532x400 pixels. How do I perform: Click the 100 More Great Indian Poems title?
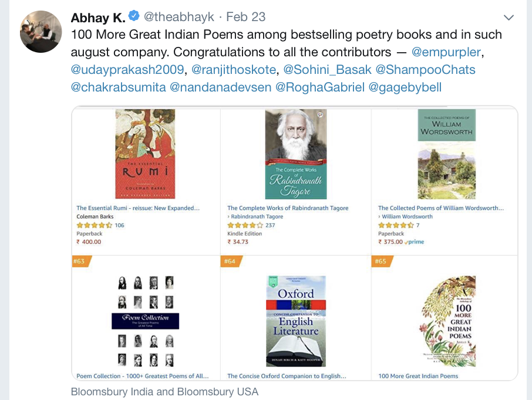tap(418, 376)
